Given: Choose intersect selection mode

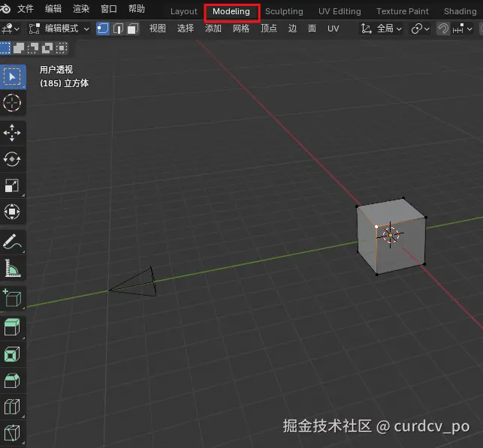Looking at the screenshot, I should click(x=62, y=48).
